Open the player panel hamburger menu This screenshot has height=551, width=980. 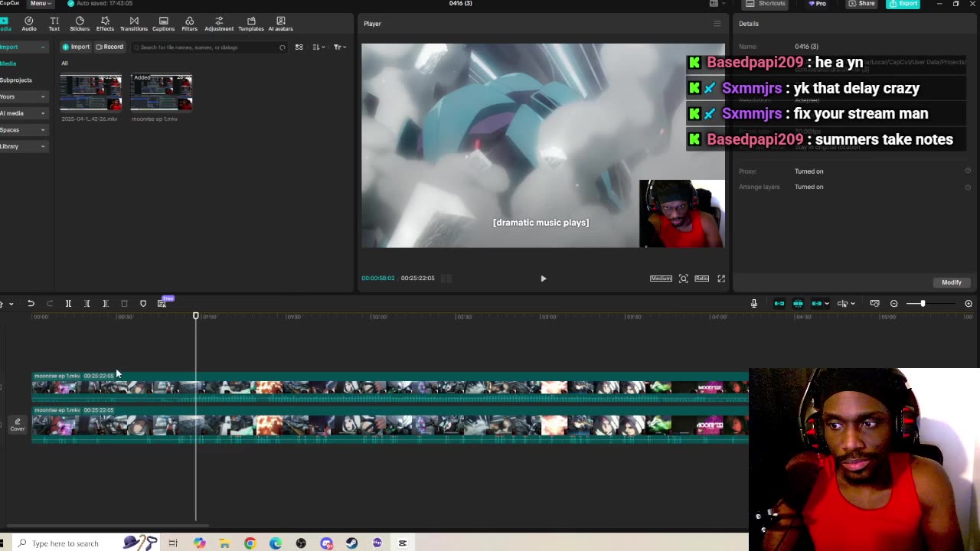pyautogui.click(x=717, y=24)
